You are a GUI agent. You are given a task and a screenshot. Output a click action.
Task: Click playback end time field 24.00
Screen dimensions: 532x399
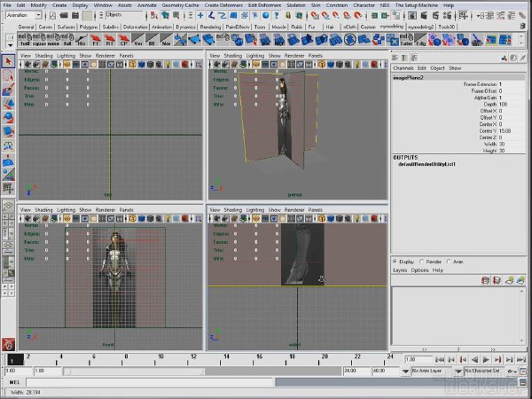356,372
